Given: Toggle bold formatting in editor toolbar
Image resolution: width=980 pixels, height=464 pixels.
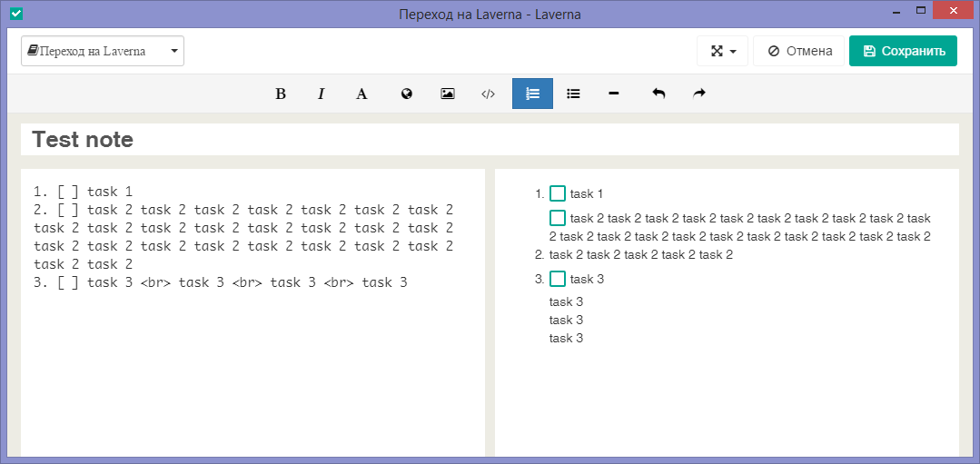Looking at the screenshot, I should [x=281, y=94].
